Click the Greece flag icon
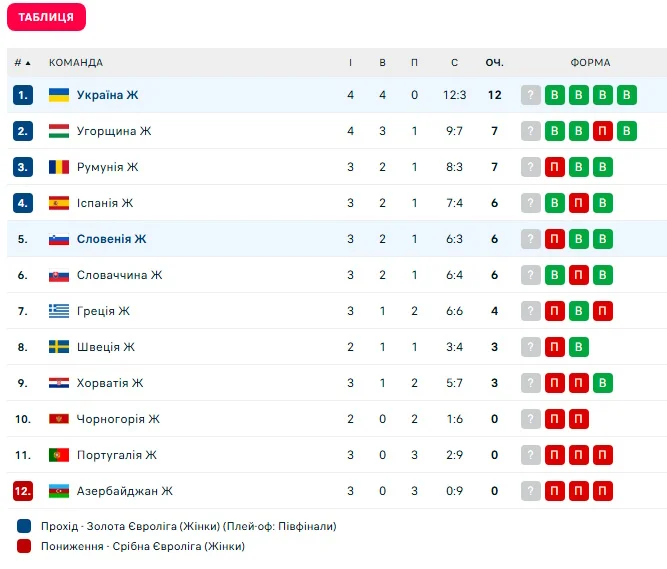 click(x=59, y=311)
